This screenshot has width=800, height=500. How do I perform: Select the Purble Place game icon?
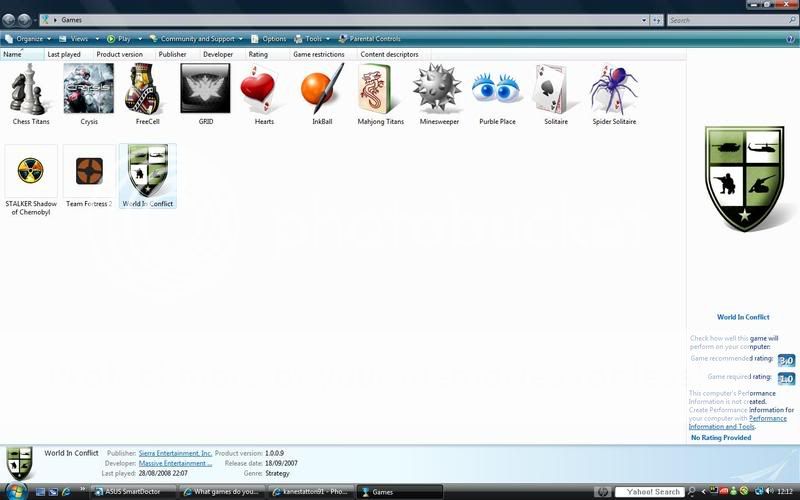(496, 89)
